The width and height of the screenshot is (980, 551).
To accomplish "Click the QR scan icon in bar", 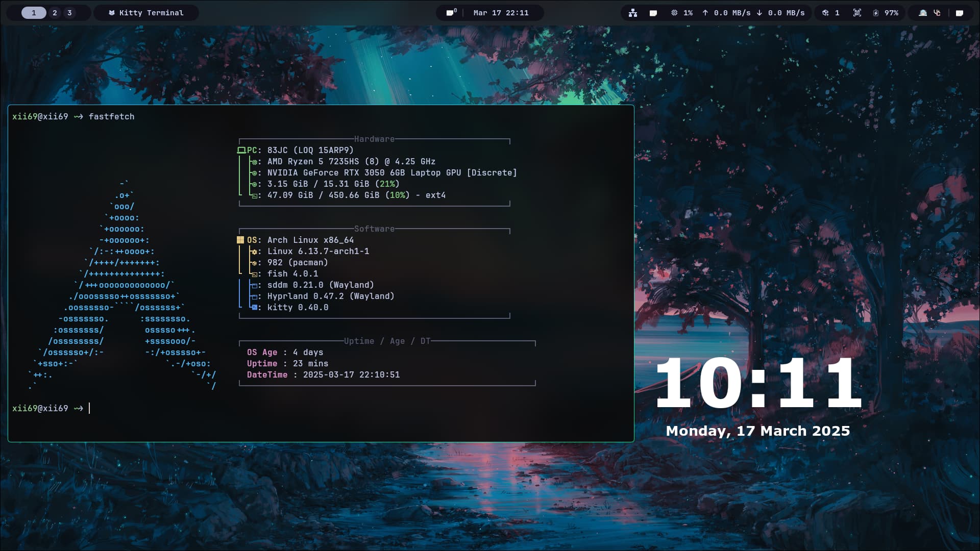I will 857,13.
